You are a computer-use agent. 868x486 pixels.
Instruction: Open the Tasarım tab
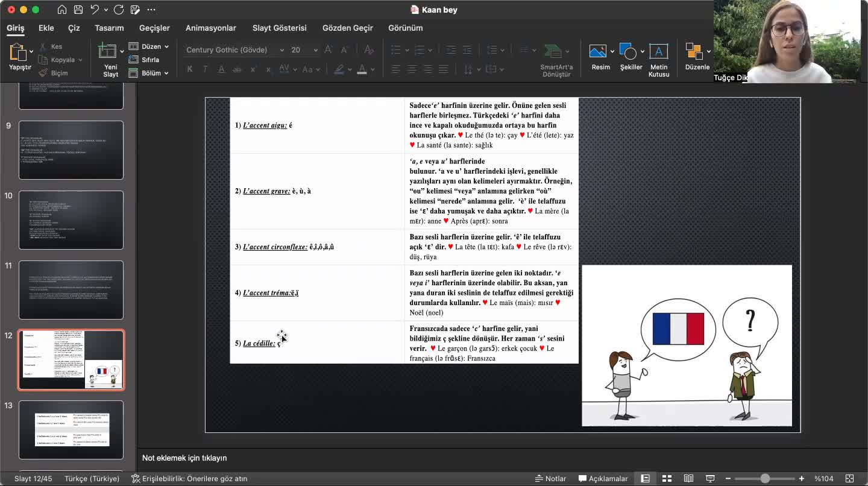coord(109,28)
